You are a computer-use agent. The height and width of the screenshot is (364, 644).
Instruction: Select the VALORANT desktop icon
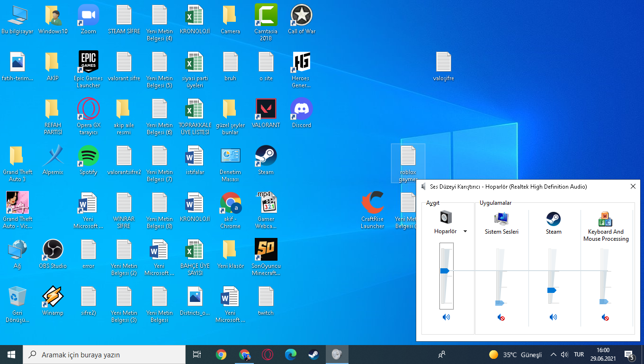click(266, 109)
